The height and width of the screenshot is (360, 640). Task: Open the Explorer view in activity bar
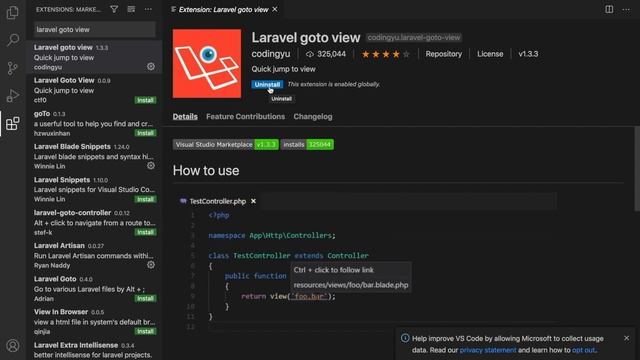13,13
